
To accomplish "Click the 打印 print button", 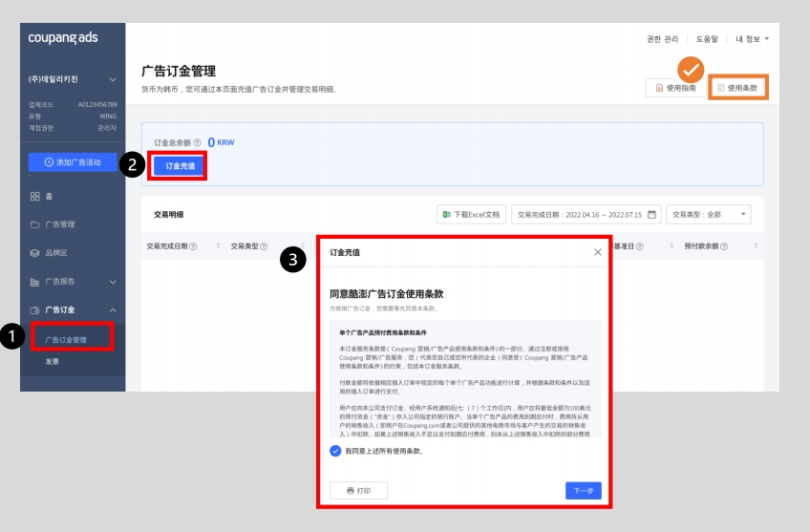I will [358, 491].
